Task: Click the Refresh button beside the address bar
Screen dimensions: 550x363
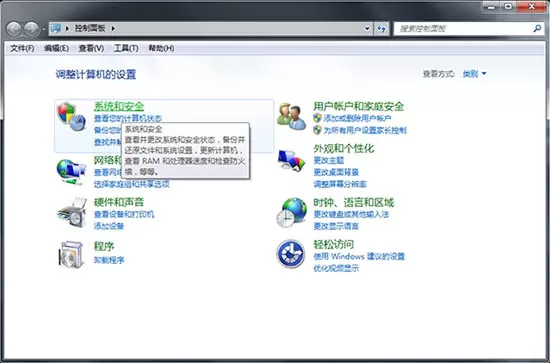Action: click(381, 28)
